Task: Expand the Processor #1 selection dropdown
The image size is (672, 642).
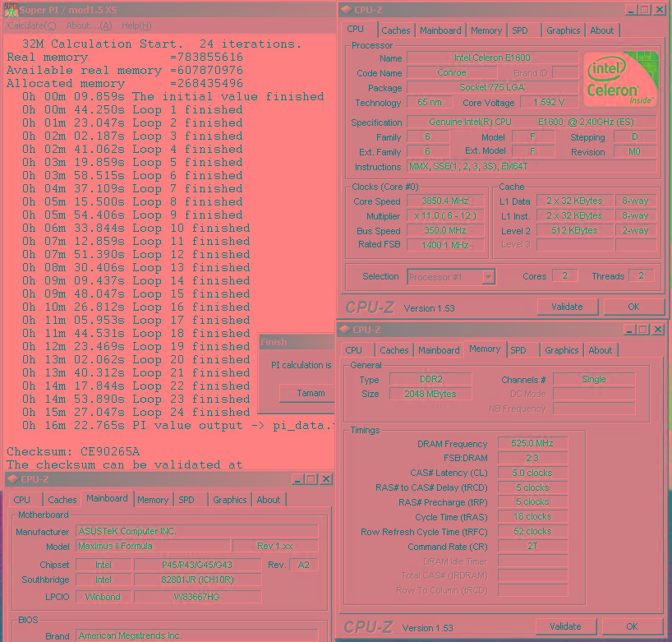Action: pyautogui.click(x=489, y=277)
